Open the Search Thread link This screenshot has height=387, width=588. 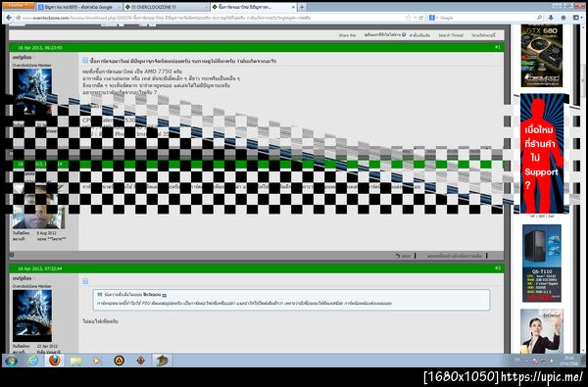click(451, 35)
